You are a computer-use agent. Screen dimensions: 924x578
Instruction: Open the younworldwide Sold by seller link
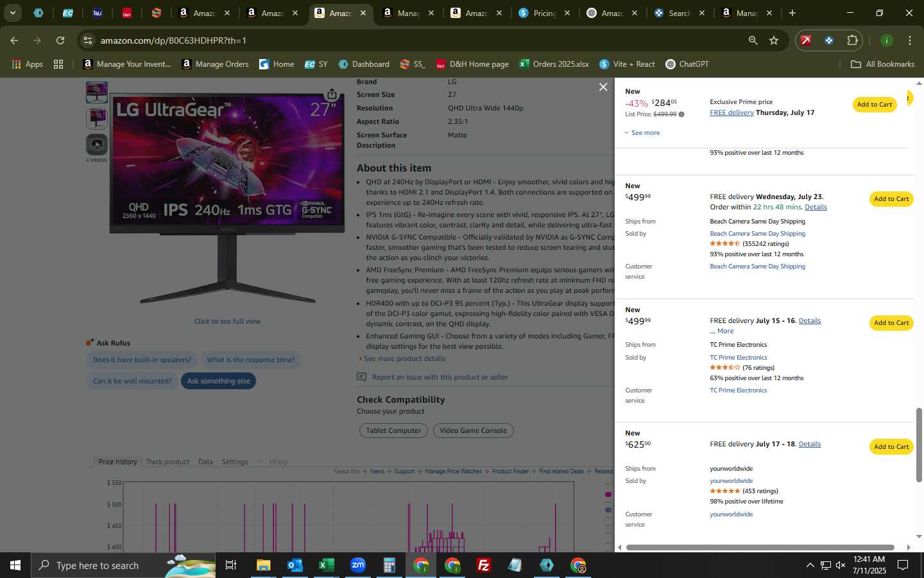coord(731,481)
